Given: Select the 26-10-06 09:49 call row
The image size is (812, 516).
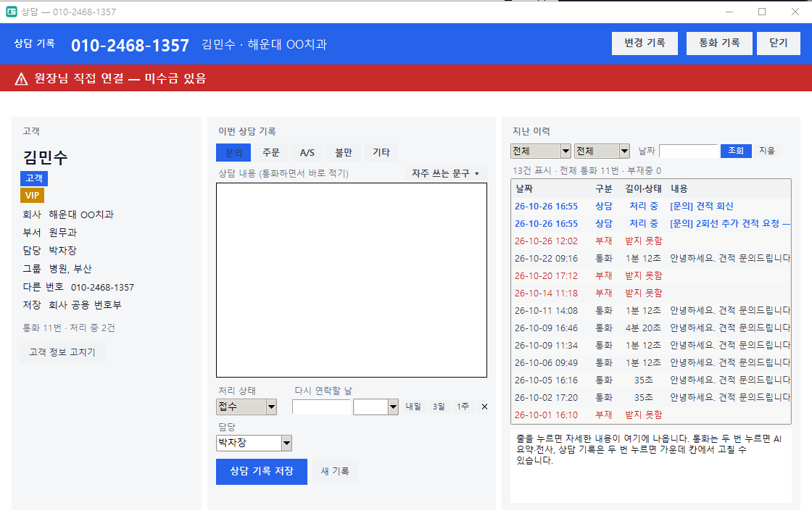Looking at the screenshot, I should (651, 363).
